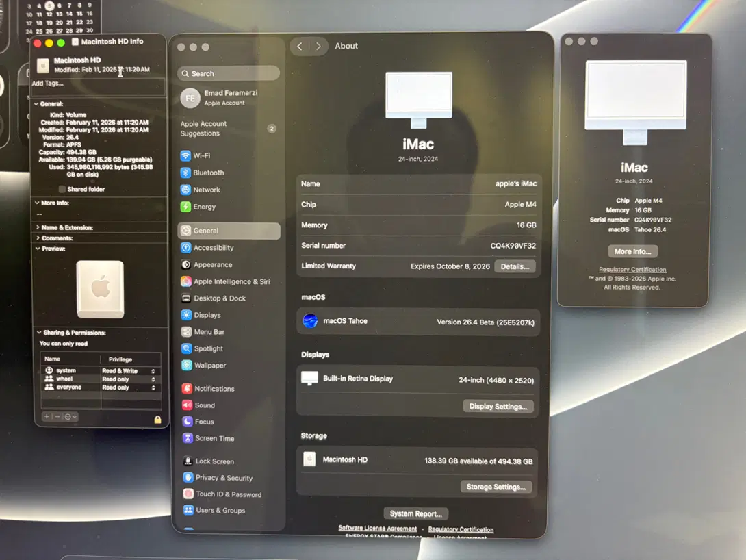Expand the Comments section
Screen dimensions: 746x560
pyautogui.click(x=38, y=238)
